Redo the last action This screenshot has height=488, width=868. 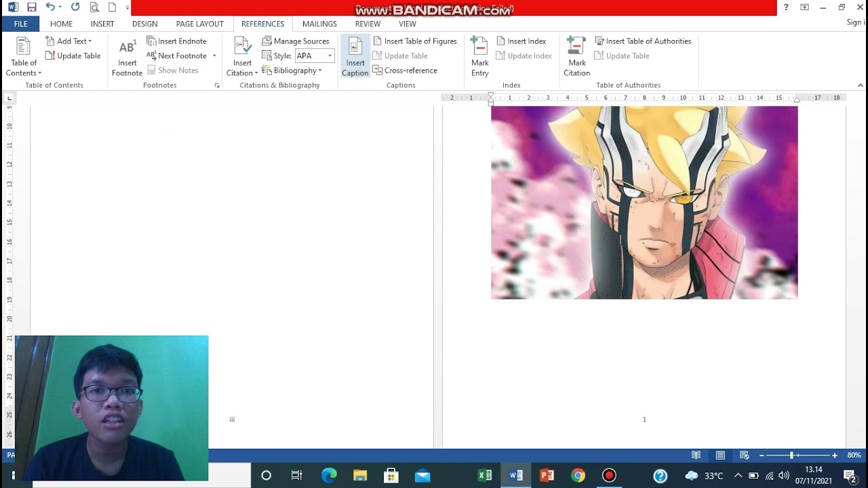75,7
